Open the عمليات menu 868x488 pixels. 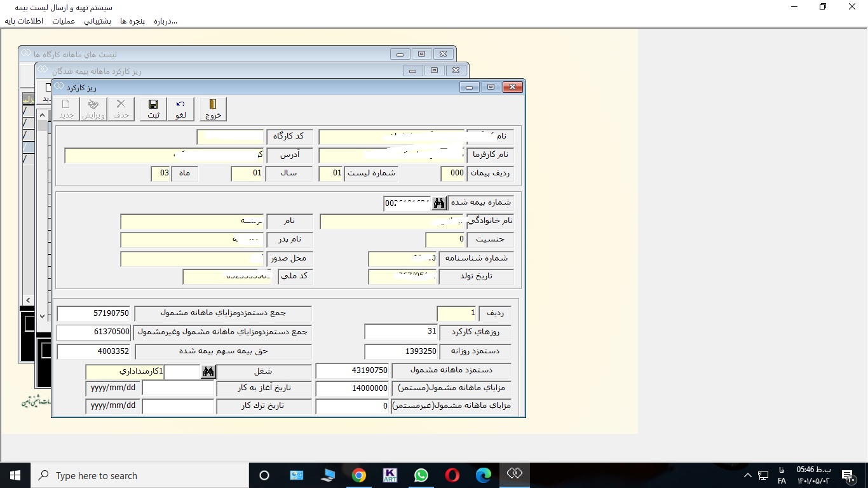tap(63, 21)
